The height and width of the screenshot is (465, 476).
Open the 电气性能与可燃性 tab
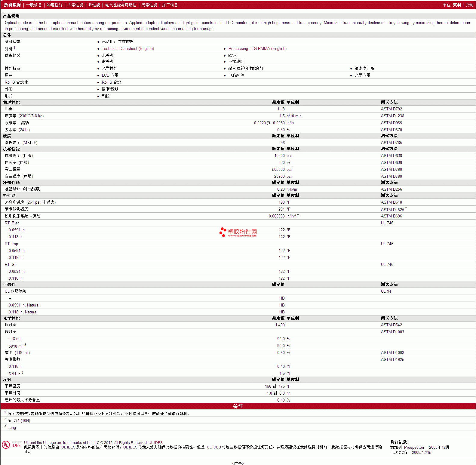tap(121, 5)
